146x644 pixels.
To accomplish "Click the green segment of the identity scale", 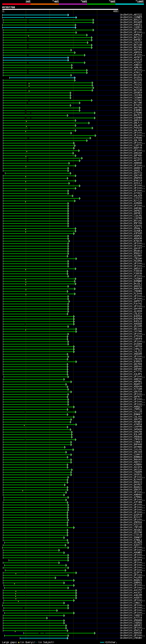I will coord(101,4).
